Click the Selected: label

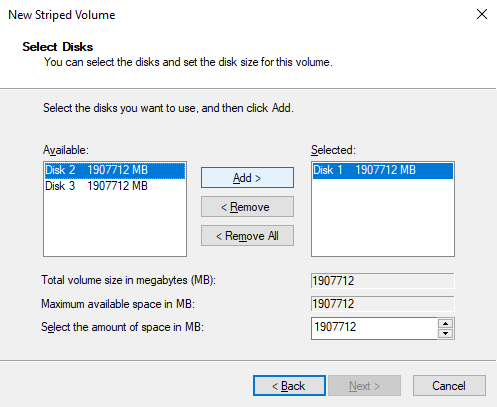333,150
